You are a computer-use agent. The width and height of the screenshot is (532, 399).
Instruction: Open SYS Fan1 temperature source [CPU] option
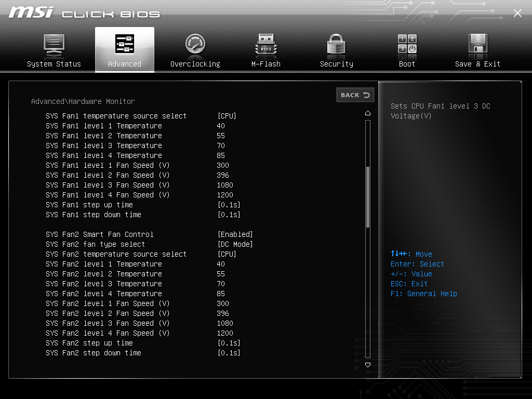tap(227, 116)
